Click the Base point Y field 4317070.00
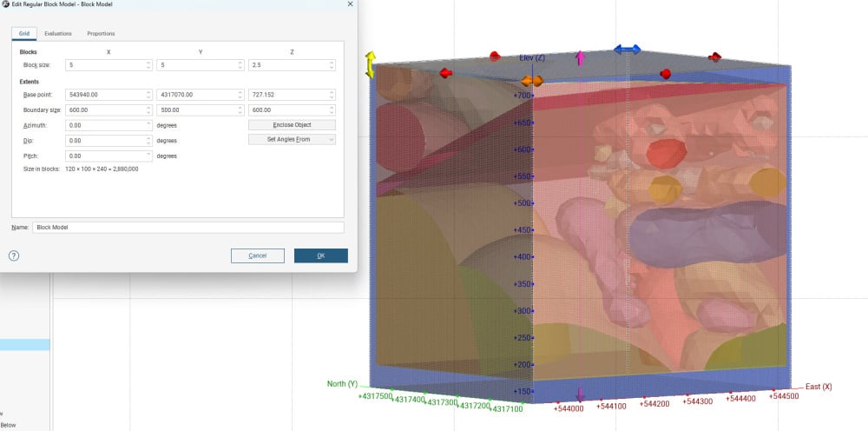 click(200, 95)
